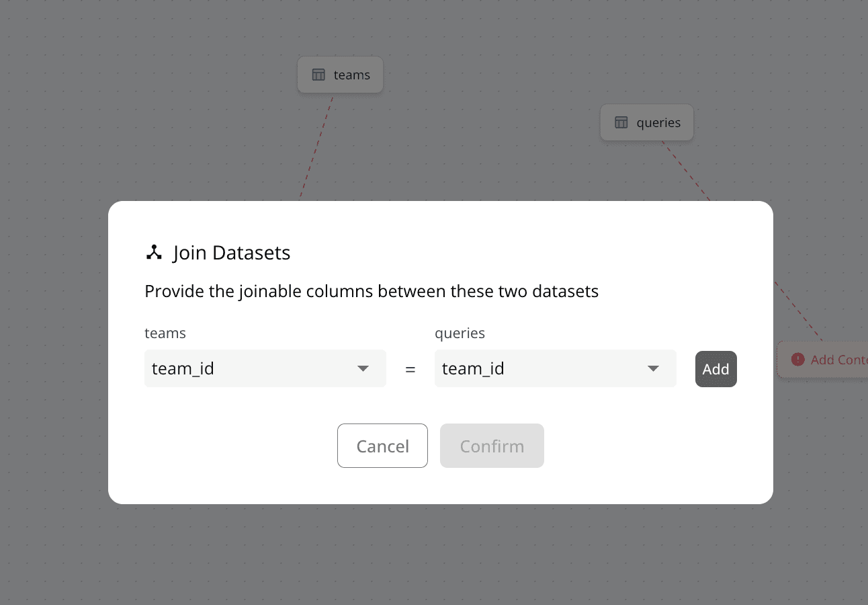Select the teams dataset node label

351,75
